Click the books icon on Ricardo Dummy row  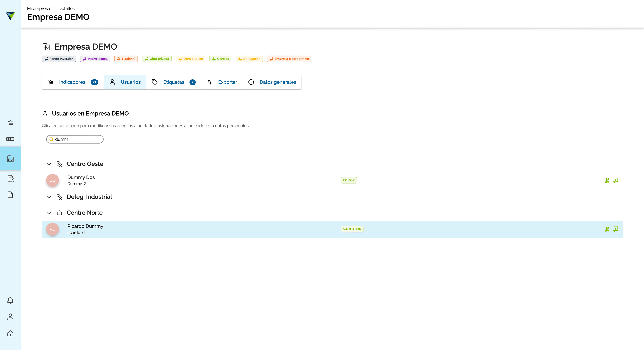pos(607,229)
